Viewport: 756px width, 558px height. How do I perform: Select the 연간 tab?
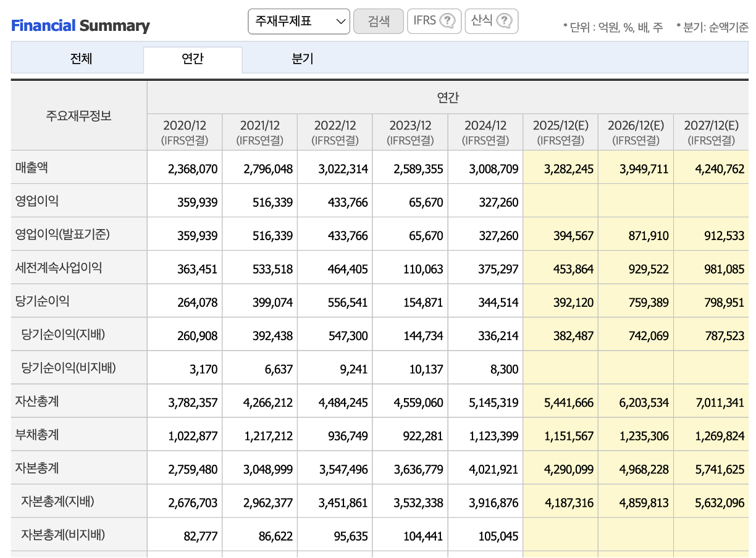pos(193,59)
